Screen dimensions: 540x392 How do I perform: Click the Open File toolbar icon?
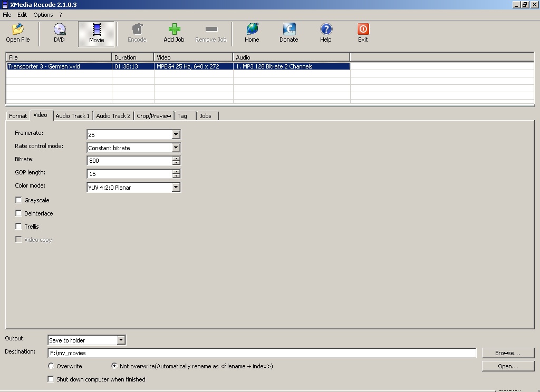pos(18,30)
